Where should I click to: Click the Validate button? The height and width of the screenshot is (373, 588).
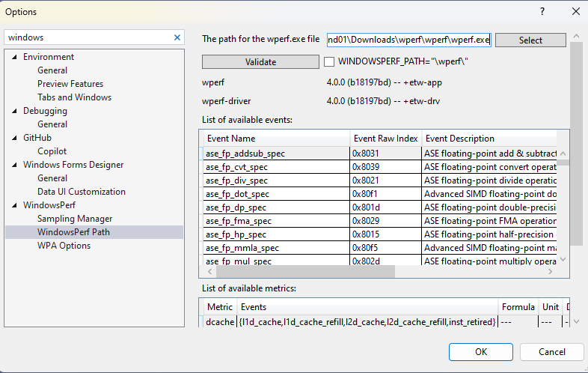tap(260, 62)
